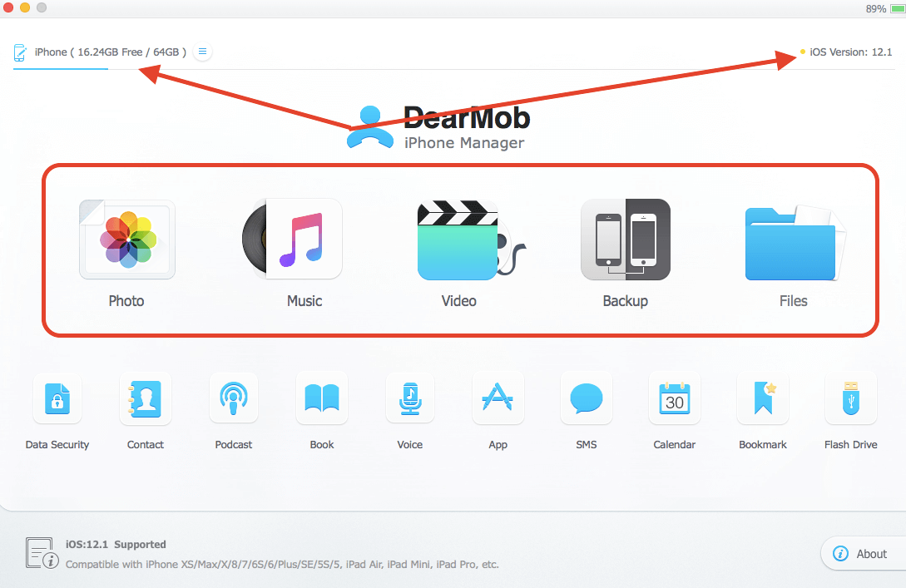Click the "App" label

click(x=498, y=445)
